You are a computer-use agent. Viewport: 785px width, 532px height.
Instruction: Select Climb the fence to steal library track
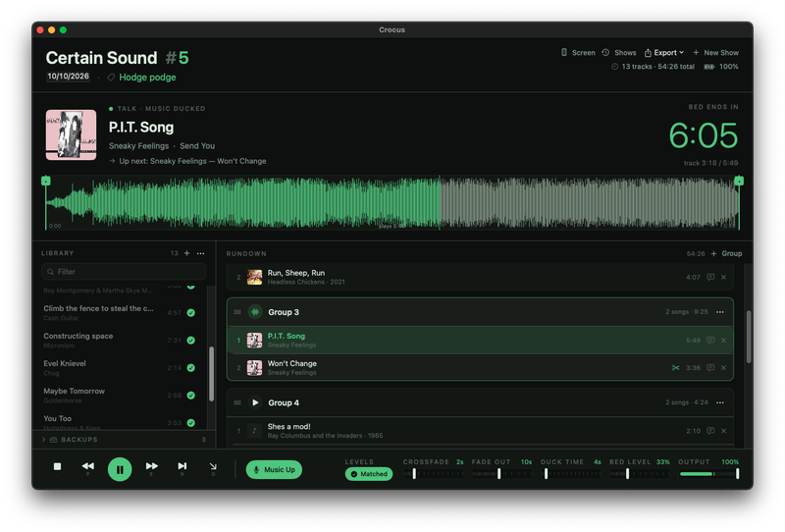click(x=120, y=312)
